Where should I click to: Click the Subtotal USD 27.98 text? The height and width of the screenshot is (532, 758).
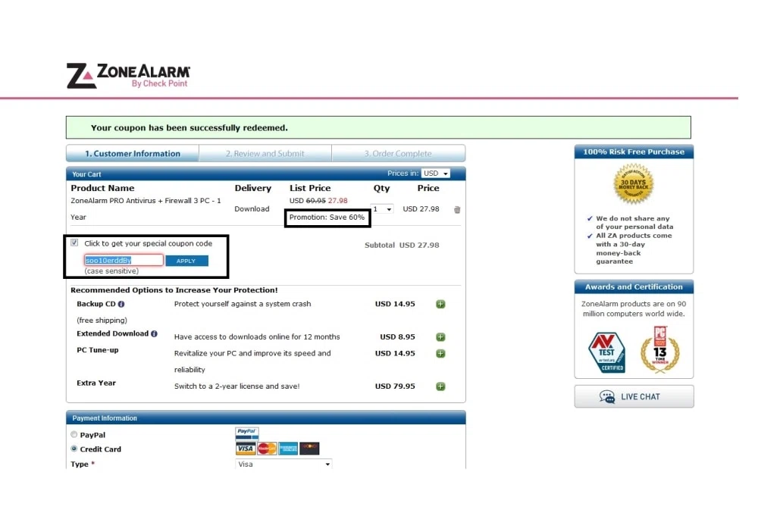402,245
